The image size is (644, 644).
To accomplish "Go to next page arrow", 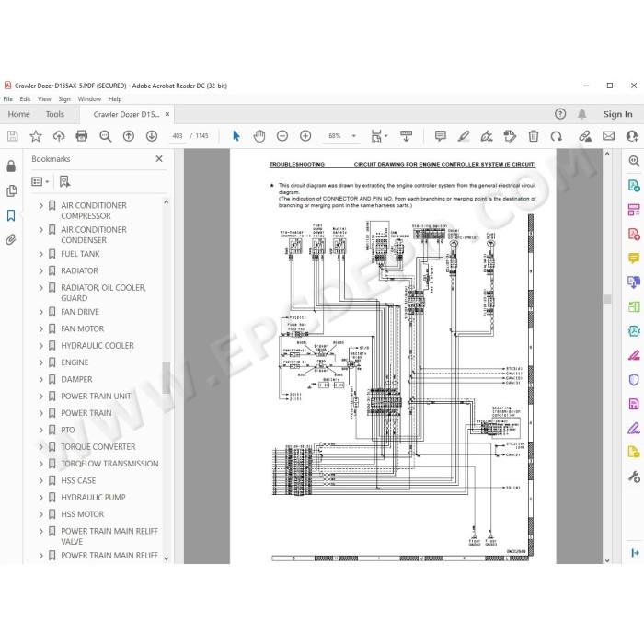I will point(152,136).
